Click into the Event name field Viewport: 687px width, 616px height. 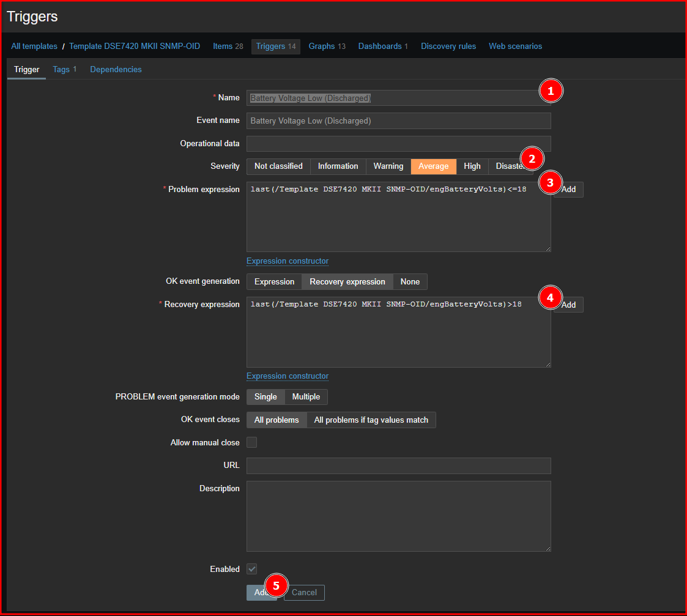[398, 121]
